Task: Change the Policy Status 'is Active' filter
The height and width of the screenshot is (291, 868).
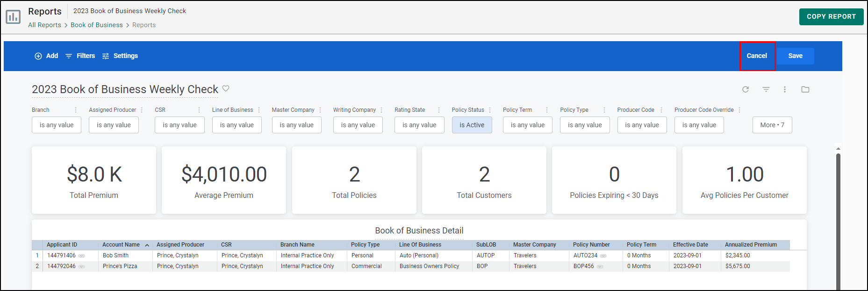Action: coord(472,125)
